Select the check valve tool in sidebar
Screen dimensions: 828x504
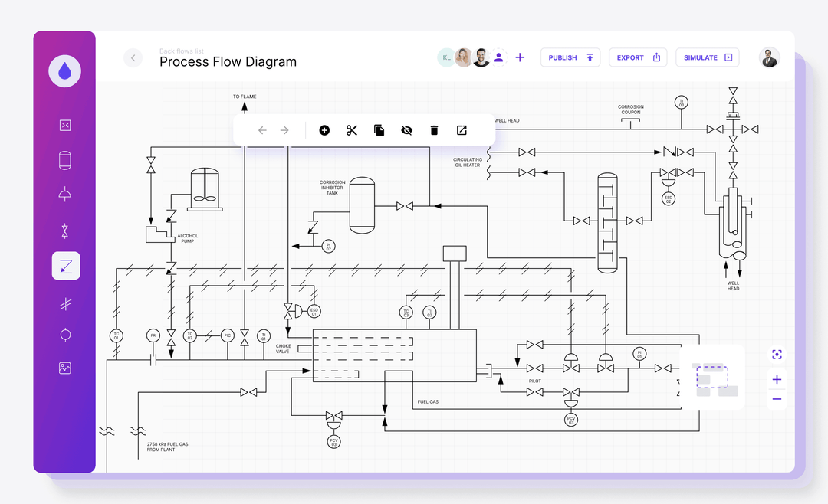point(64,228)
